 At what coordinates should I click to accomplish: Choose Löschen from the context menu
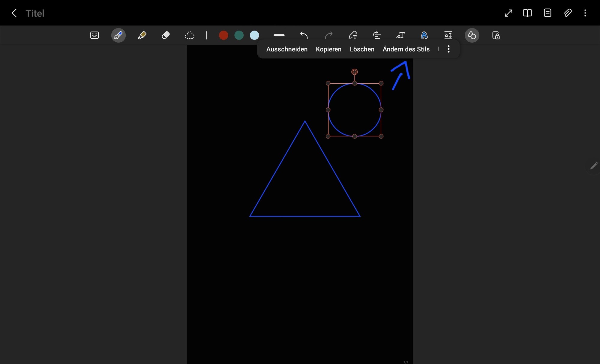coord(362,49)
